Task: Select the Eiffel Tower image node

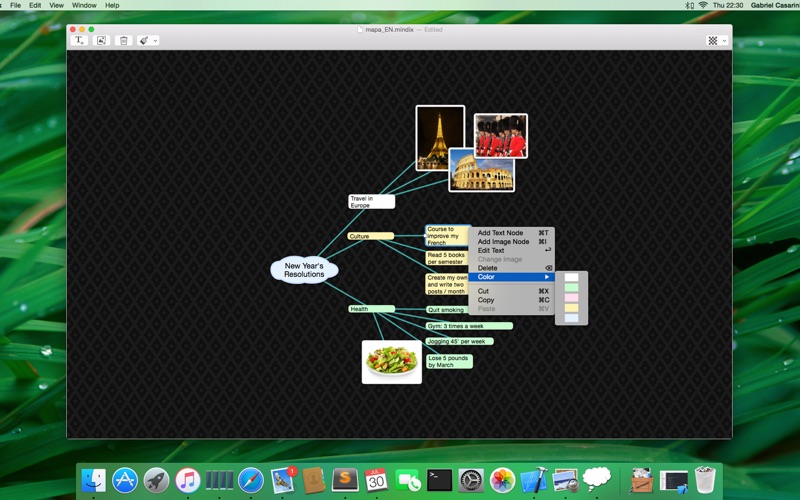Action: click(x=438, y=134)
